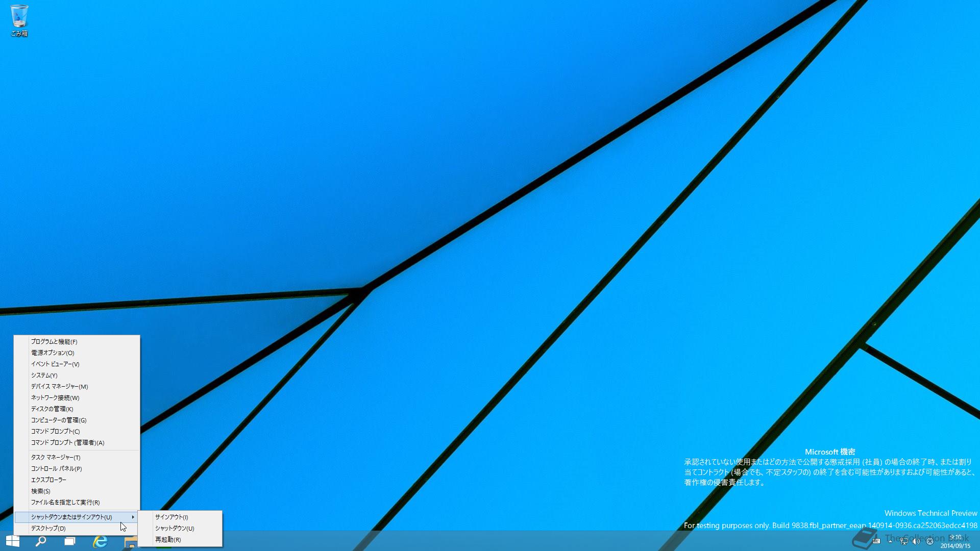Launch コマンド プロンプト(C)
The height and width of the screenshot is (551, 980).
(x=77, y=432)
